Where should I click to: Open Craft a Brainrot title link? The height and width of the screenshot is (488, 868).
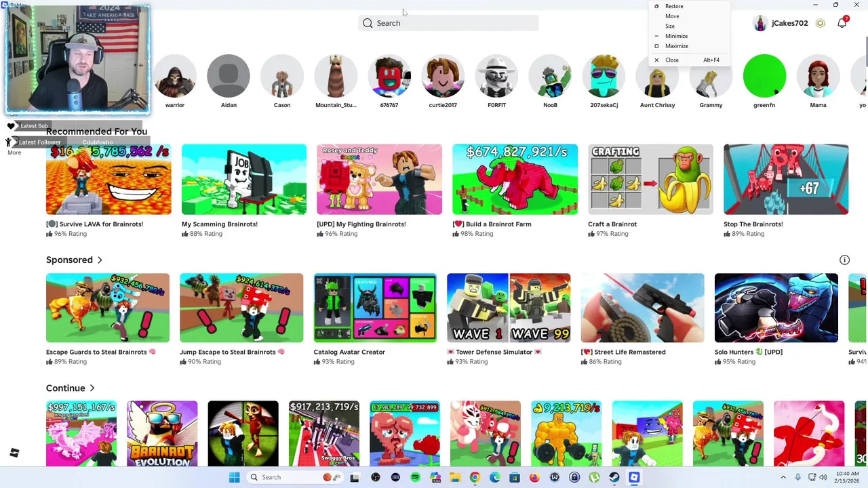612,224
